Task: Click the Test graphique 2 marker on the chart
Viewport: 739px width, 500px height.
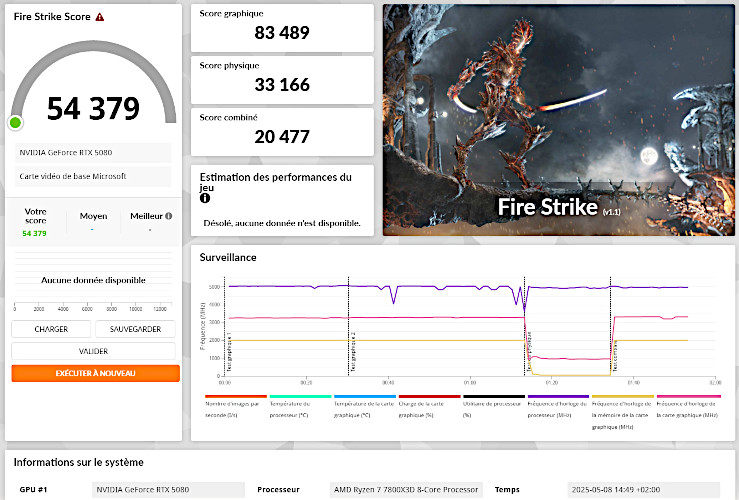Action: pyautogui.click(x=353, y=352)
